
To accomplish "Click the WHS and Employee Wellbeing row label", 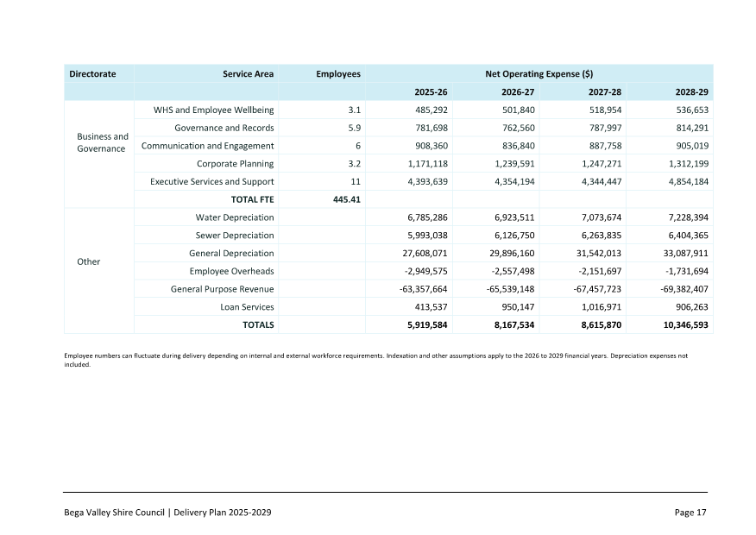I will click(x=213, y=110).
